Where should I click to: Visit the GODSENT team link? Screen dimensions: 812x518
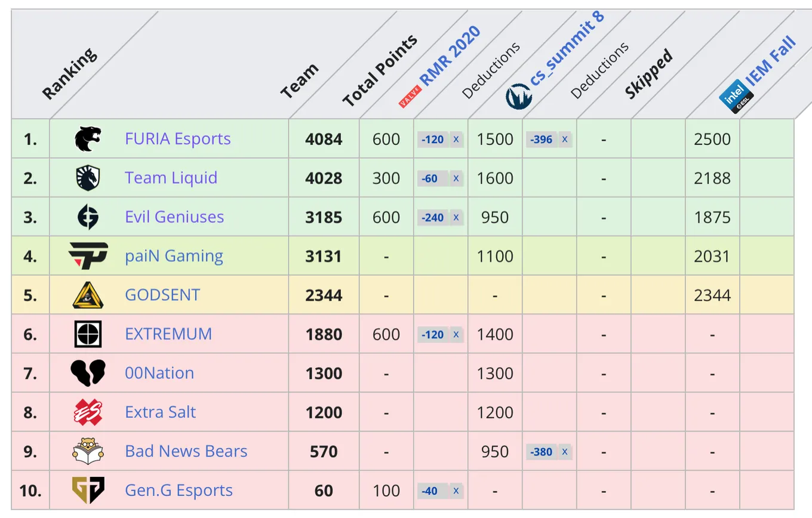[162, 295]
